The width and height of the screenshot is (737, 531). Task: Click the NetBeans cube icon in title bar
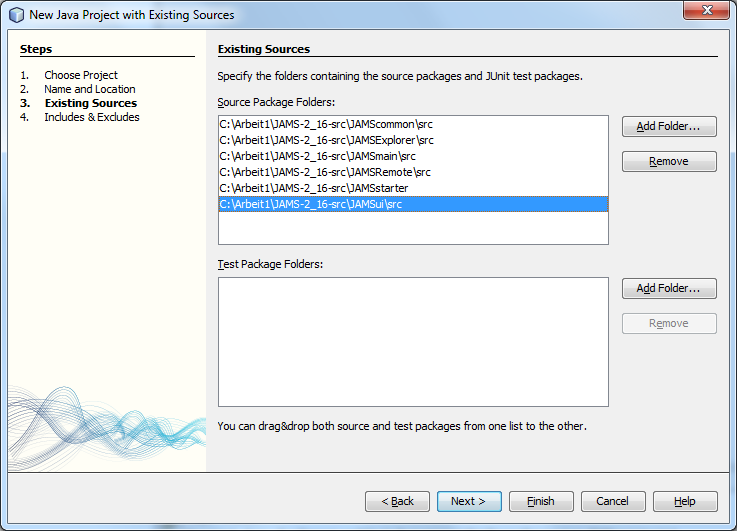[x=16, y=15]
